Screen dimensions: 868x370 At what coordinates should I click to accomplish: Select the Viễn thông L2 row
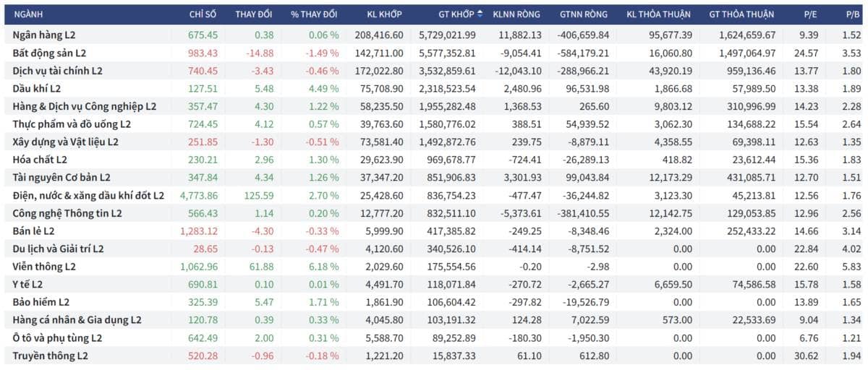click(x=434, y=267)
